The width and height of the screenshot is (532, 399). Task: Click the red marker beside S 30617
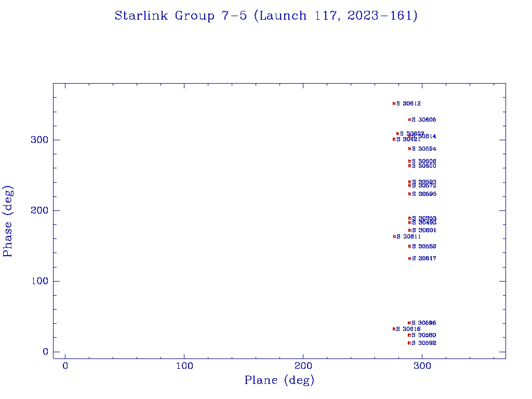[409, 259]
